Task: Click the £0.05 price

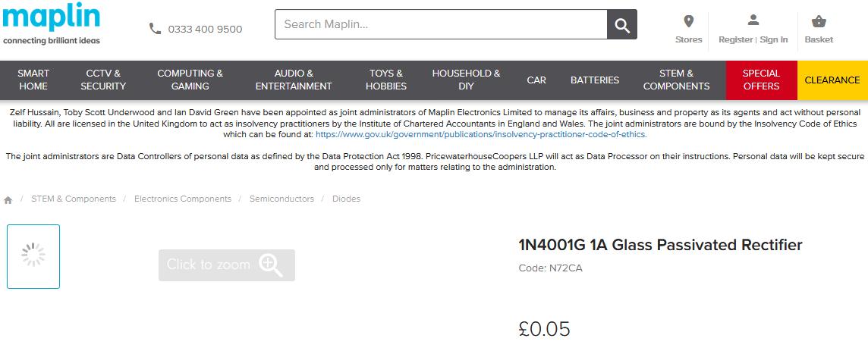Action: (x=545, y=330)
